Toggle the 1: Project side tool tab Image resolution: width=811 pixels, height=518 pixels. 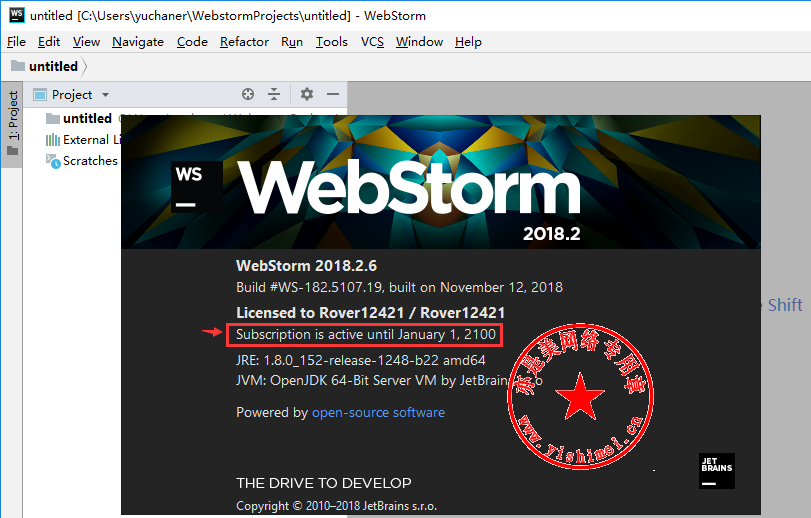[12, 124]
